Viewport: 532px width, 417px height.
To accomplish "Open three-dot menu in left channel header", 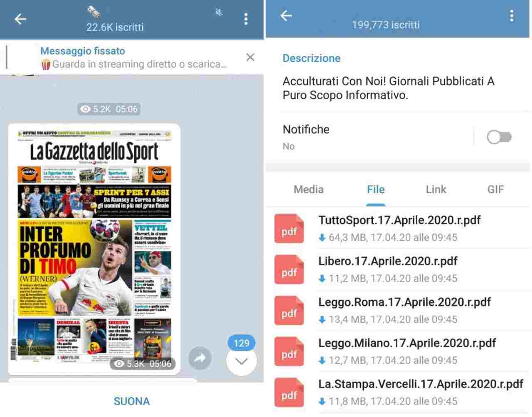I will (x=246, y=19).
